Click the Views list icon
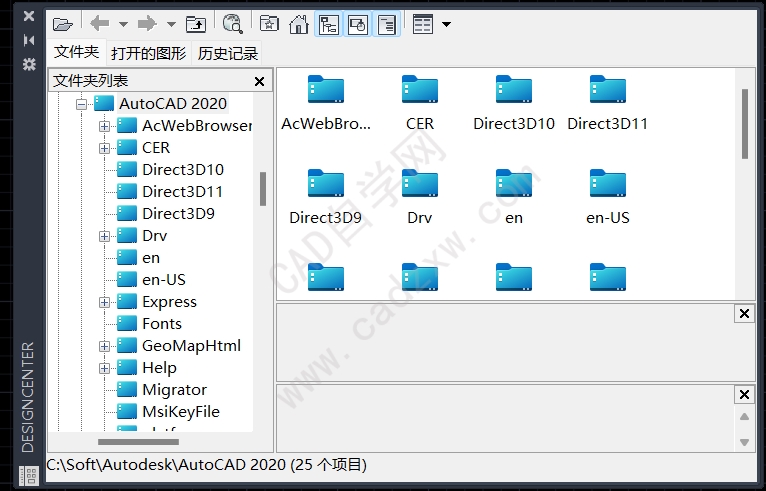This screenshot has height=491, width=766. pyautogui.click(x=423, y=24)
